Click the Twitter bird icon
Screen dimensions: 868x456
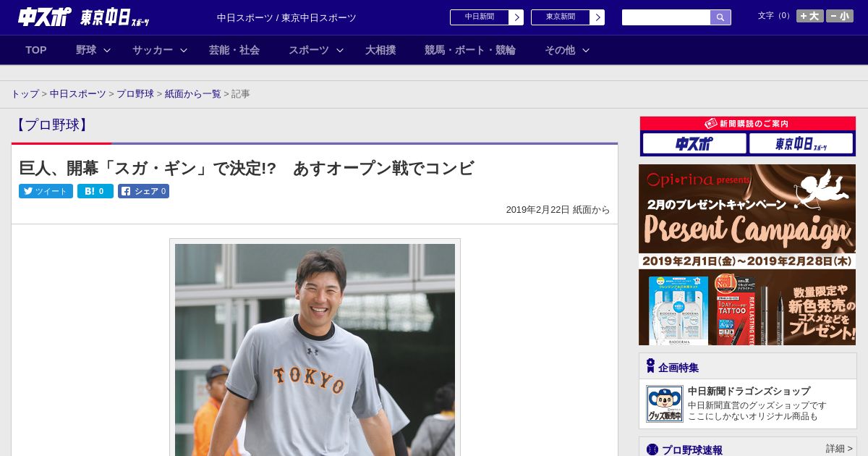point(28,191)
